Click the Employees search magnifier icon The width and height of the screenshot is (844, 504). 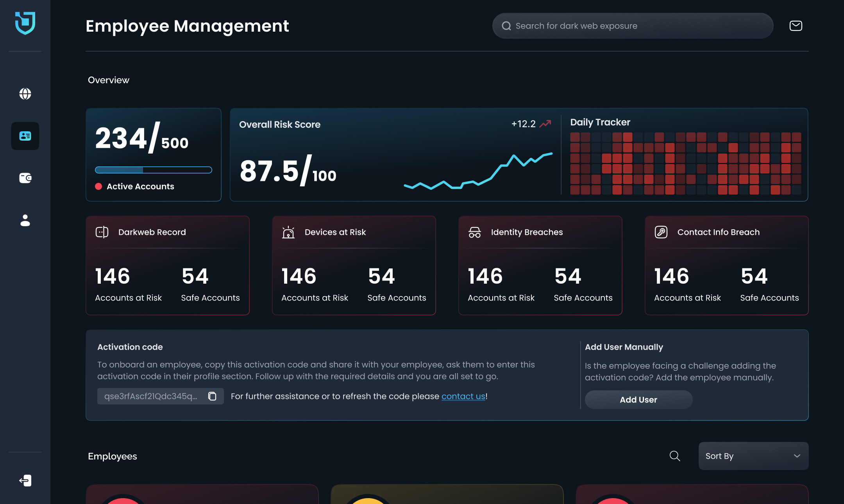(x=675, y=456)
